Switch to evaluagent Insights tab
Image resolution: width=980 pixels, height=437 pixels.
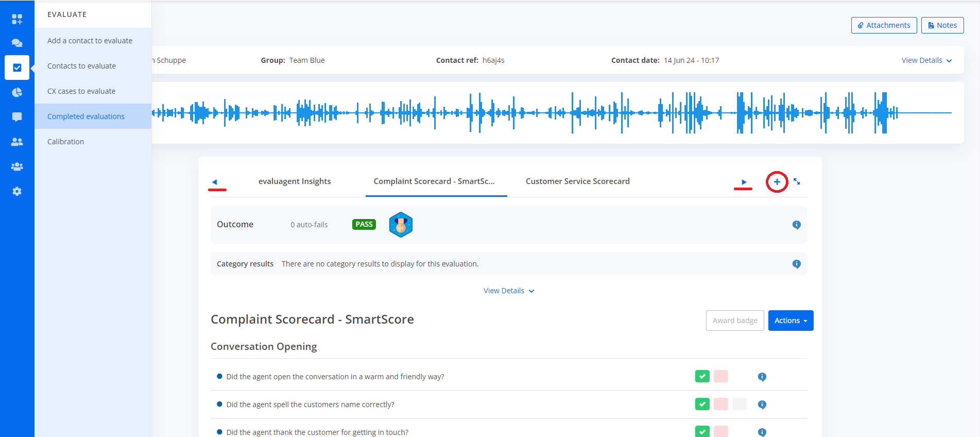click(x=295, y=181)
